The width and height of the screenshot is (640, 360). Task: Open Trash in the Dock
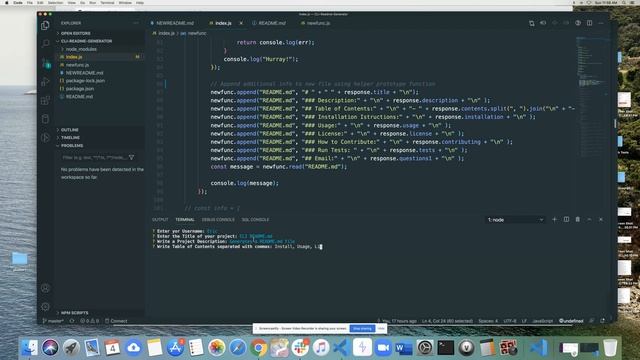click(610, 348)
